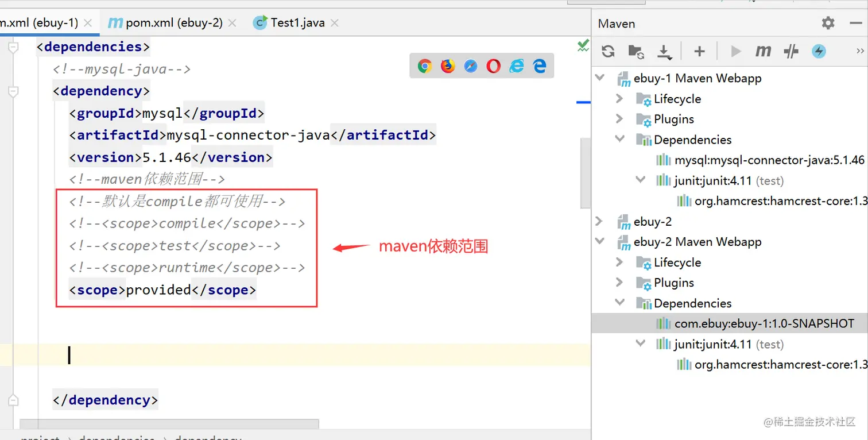Close the Test1.java tab
Viewport: 868px width, 440px height.
click(335, 23)
